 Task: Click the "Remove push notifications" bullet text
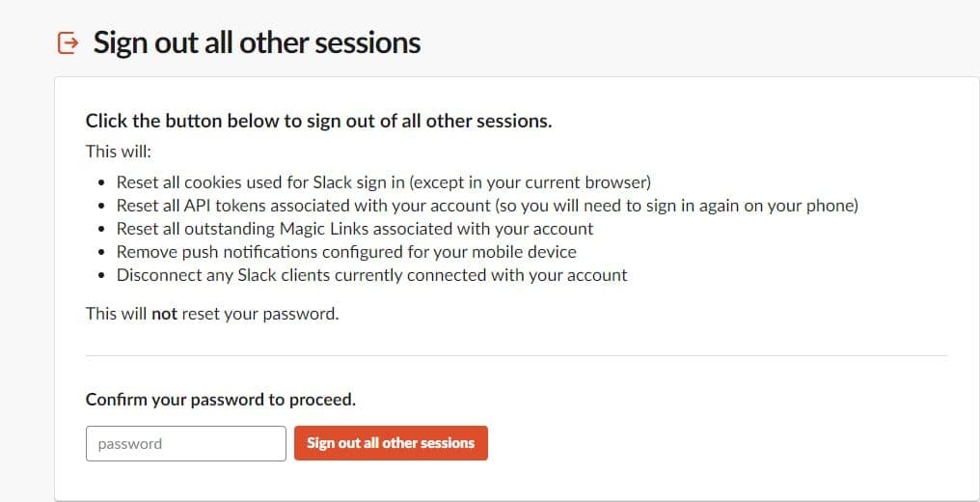pyautogui.click(x=346, y=252)
